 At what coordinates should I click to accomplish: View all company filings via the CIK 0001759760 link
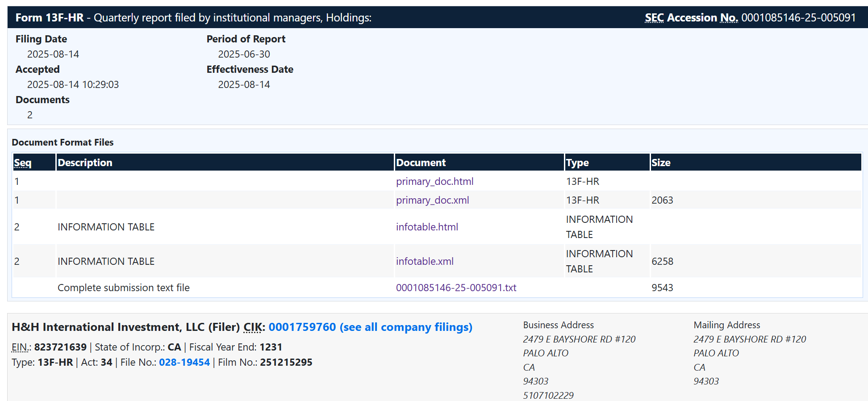point(370,327)
